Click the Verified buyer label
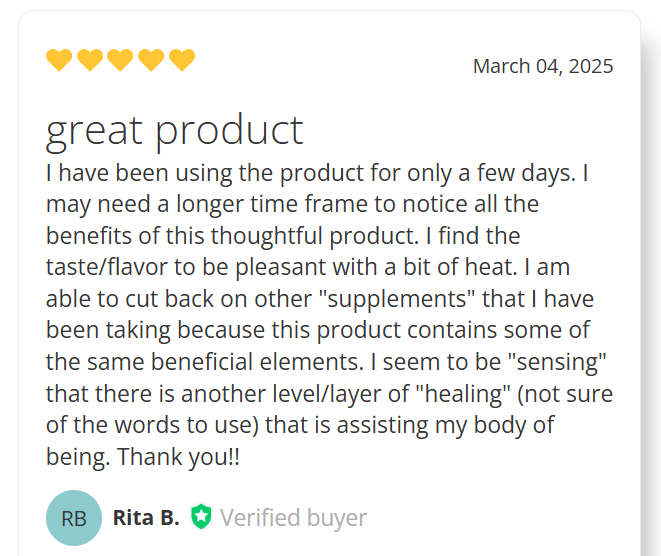Viewport: 661px width, 556px height. pyautogui.click(x=293, y=518)
